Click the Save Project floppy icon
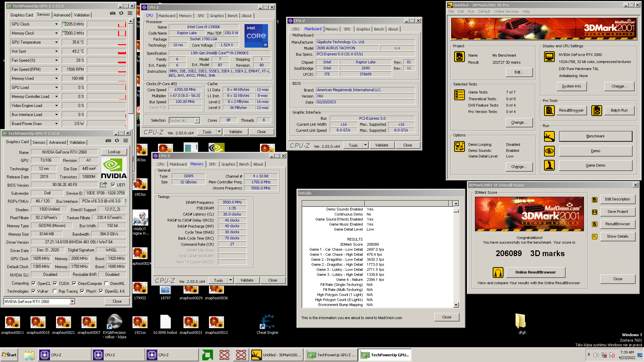The height and width of the screenshot is (362, 644). pos(595,212)
